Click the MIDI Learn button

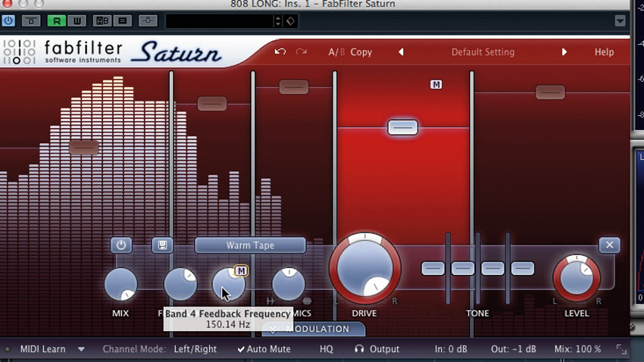[x=43, y=349]
